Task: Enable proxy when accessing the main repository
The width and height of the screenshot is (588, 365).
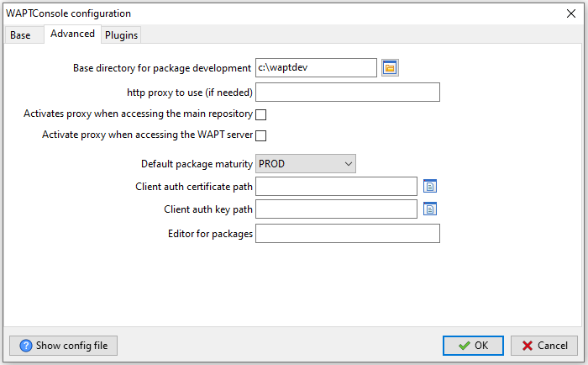Action: click(x=261, y=114)
